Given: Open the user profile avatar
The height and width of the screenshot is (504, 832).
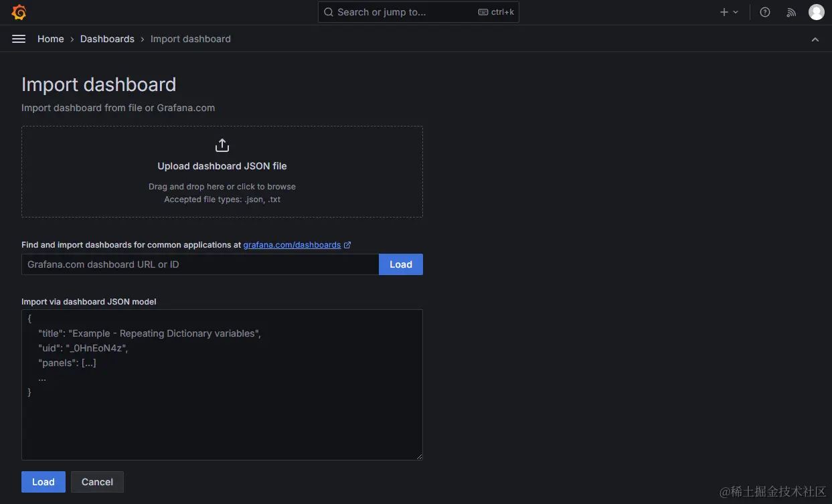Looking at the screenshot, I should point(816,12).
